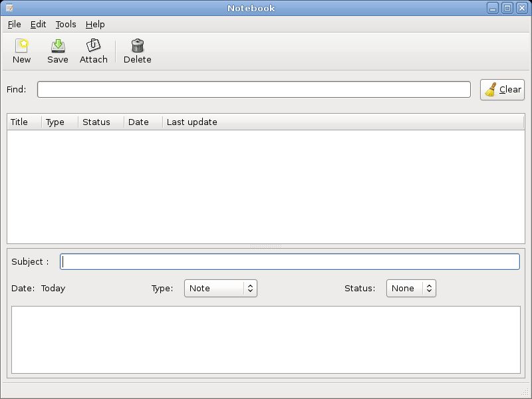532x399 pixels.
Task: Close the Notebook window
Action: (522, 8)
